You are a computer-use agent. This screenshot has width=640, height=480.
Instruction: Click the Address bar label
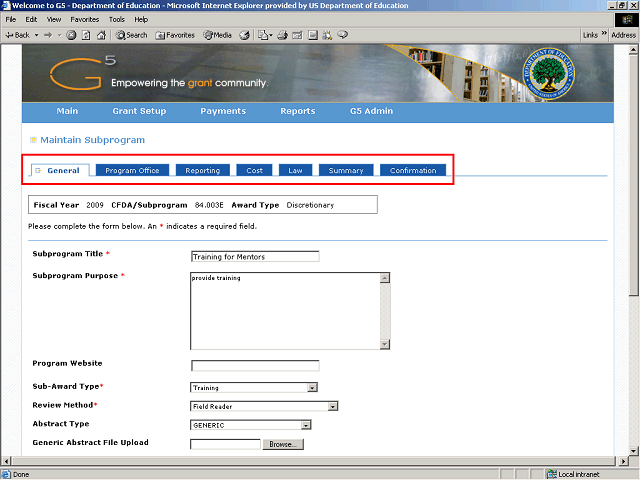[623, 35]
